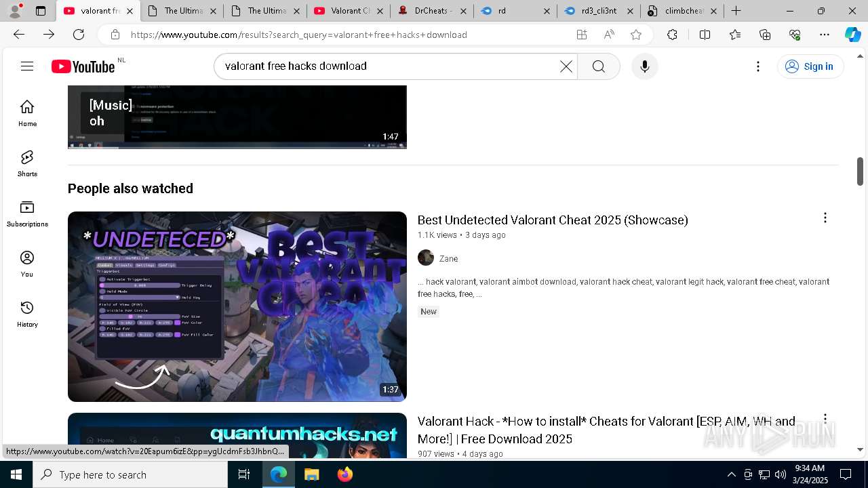This screenshot has width=868, height=488.
Task: Open the Edge profile icon
Action: click(x=15, y=11)
